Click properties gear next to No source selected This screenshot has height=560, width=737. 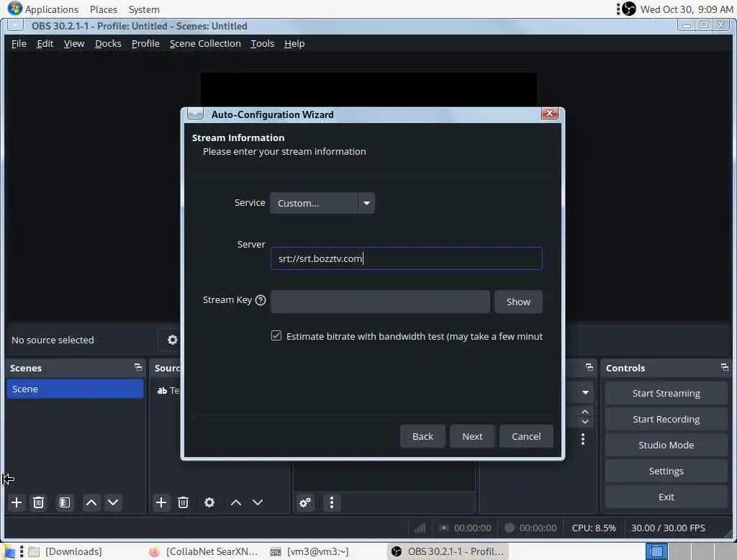pos(173,340)
